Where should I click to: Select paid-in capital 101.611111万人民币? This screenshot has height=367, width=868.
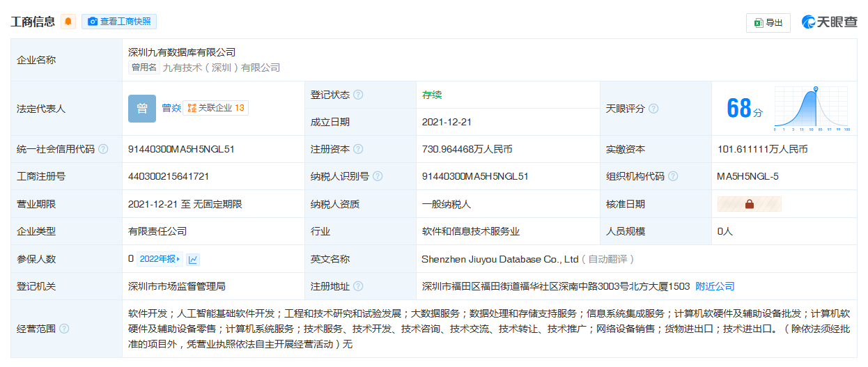[763, 149]
